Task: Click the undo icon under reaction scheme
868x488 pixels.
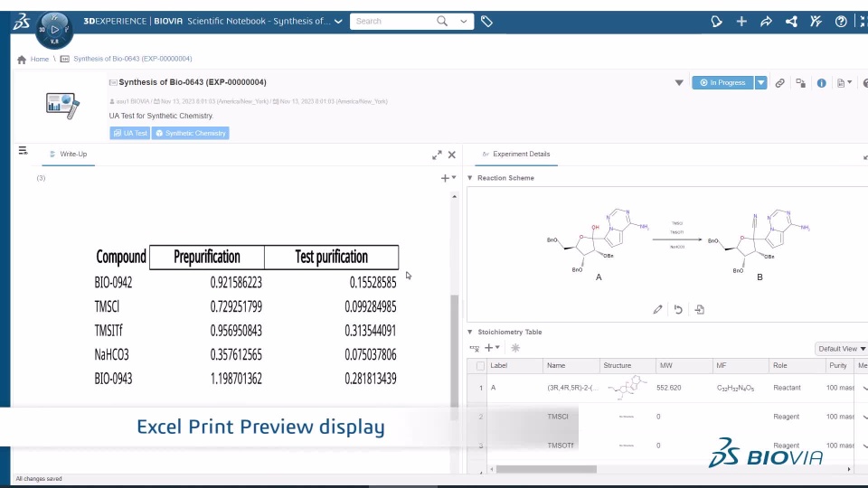Action: 678,309
